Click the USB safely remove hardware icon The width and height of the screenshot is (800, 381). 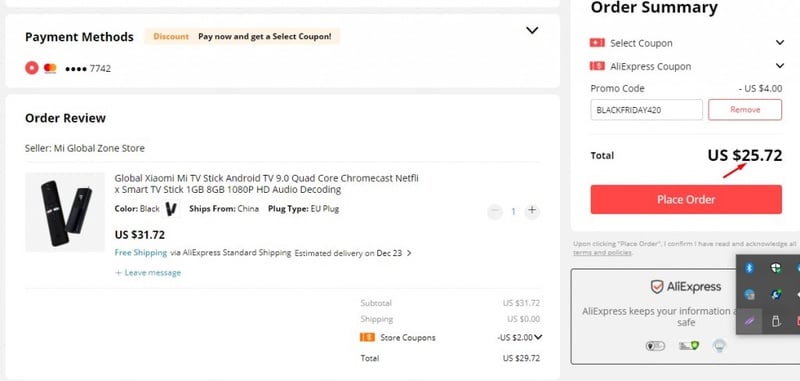(776, 322)
